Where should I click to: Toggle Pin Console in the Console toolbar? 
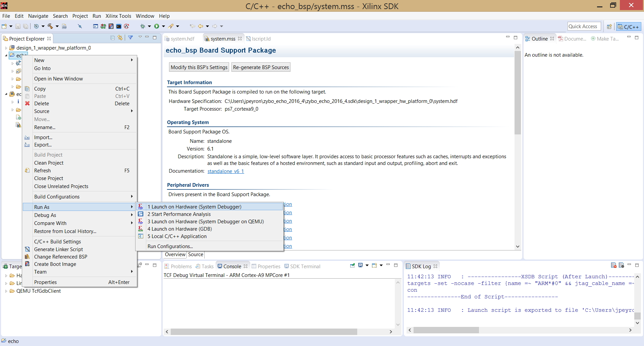(x=353, y=266)
